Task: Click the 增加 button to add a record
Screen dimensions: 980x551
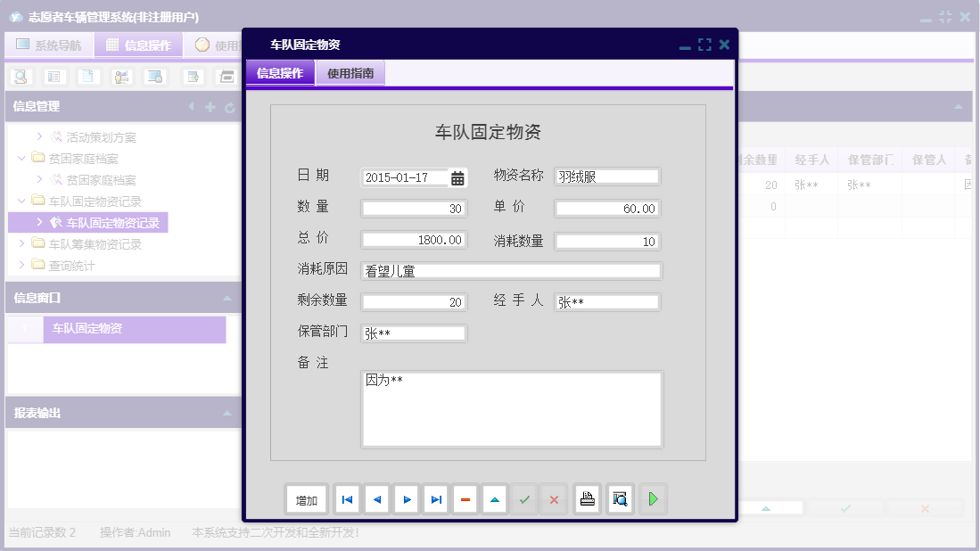Action: [x=306, y=499]
